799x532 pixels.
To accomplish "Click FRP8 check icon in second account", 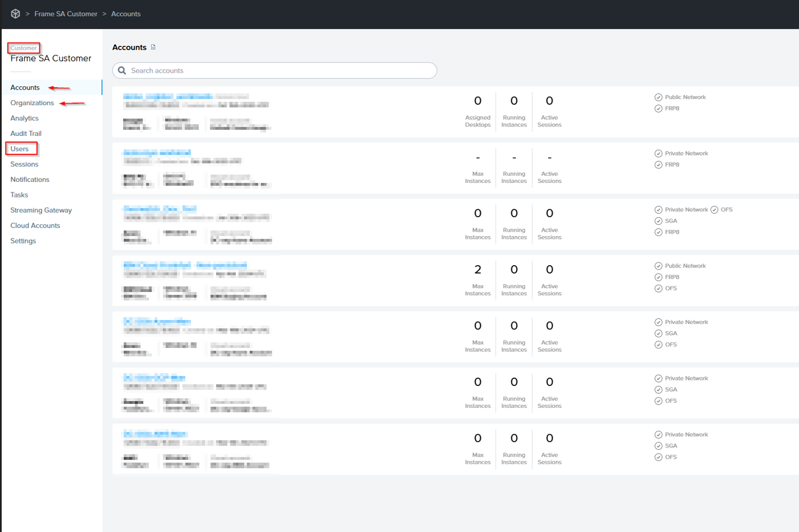I will point(658,165).
